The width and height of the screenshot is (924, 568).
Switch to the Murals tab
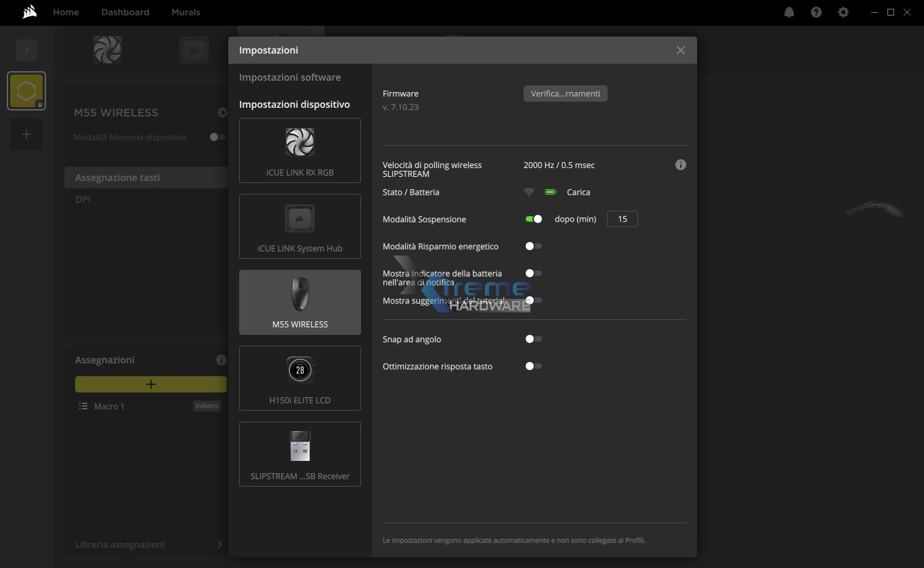pos(186,12)
